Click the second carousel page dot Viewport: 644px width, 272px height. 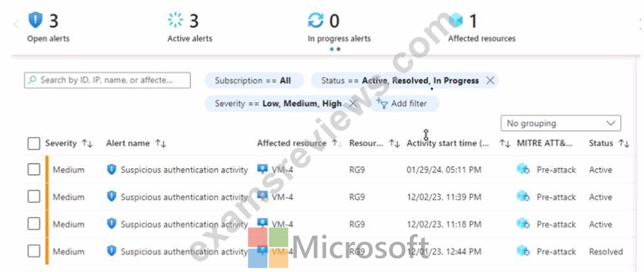point(339,49)
